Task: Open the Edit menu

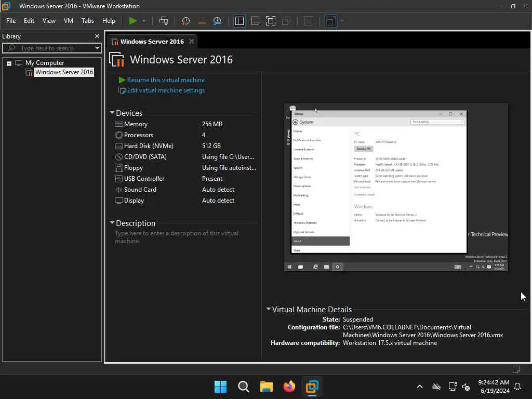Action: [x=29, y=21]
